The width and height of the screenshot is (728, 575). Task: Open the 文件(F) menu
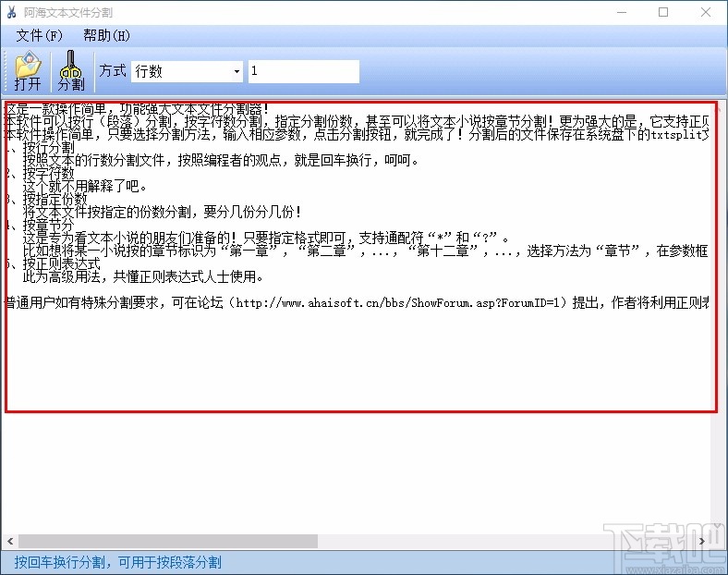pyautogui.click(x=39, y=36)
